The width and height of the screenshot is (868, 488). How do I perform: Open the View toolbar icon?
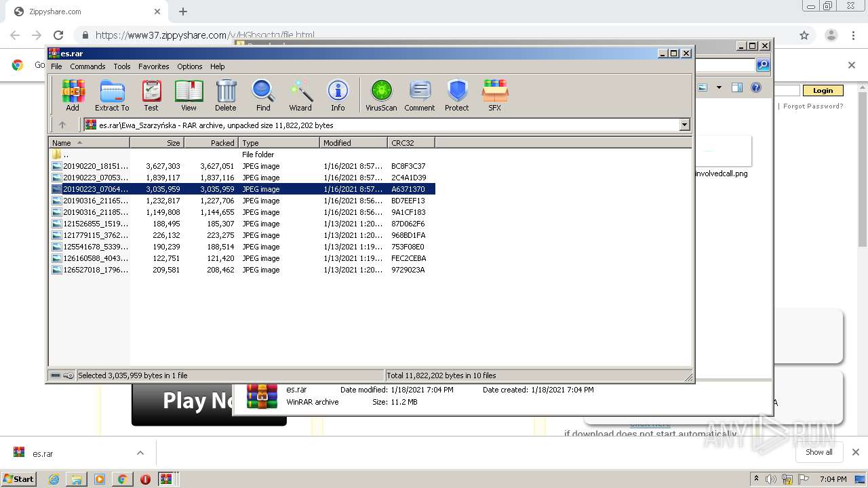pyautogui.click(x=189, y=95)
